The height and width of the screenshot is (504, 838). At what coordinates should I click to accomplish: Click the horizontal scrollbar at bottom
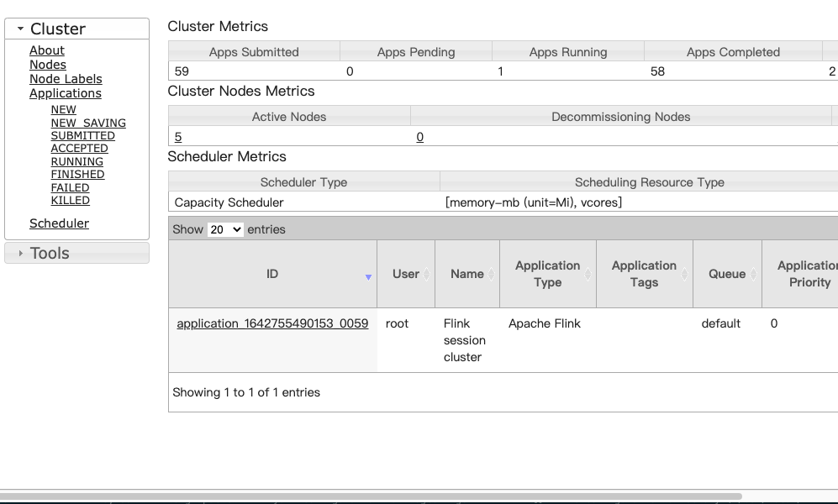click(x=371, y=496)
